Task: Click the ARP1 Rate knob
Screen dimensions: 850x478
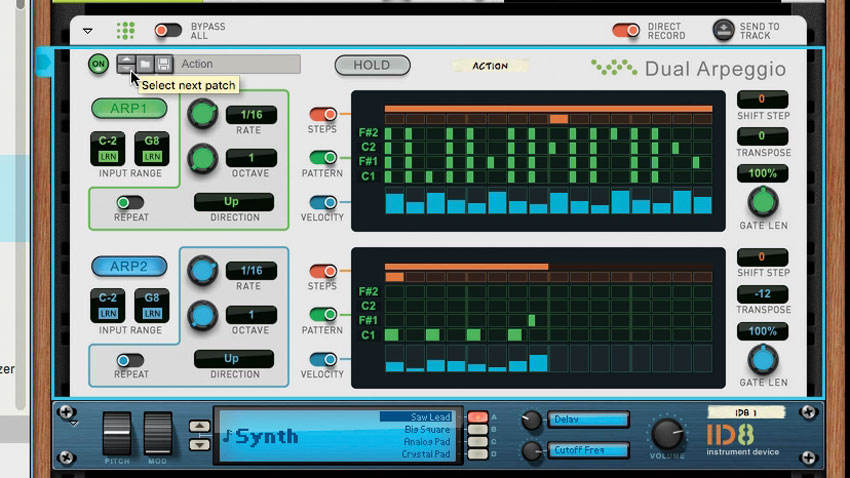Action: click(x=203, y=114)
